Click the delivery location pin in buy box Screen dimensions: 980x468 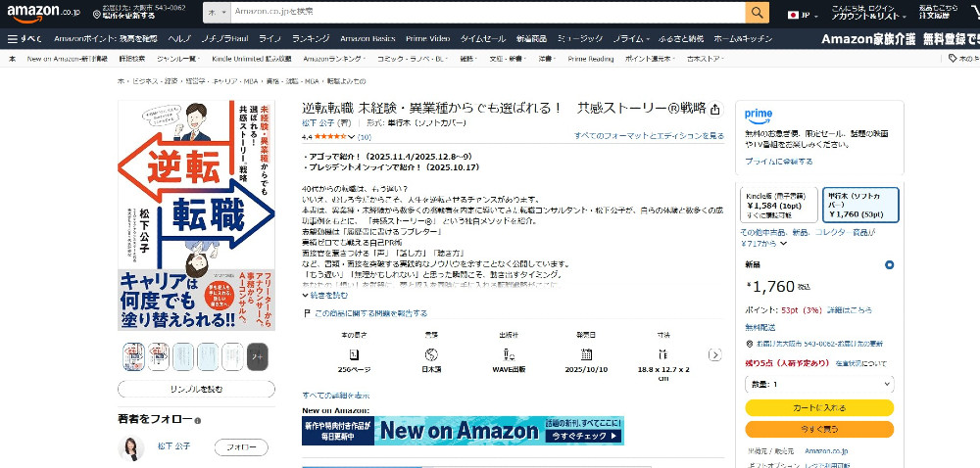click(750, 344)
